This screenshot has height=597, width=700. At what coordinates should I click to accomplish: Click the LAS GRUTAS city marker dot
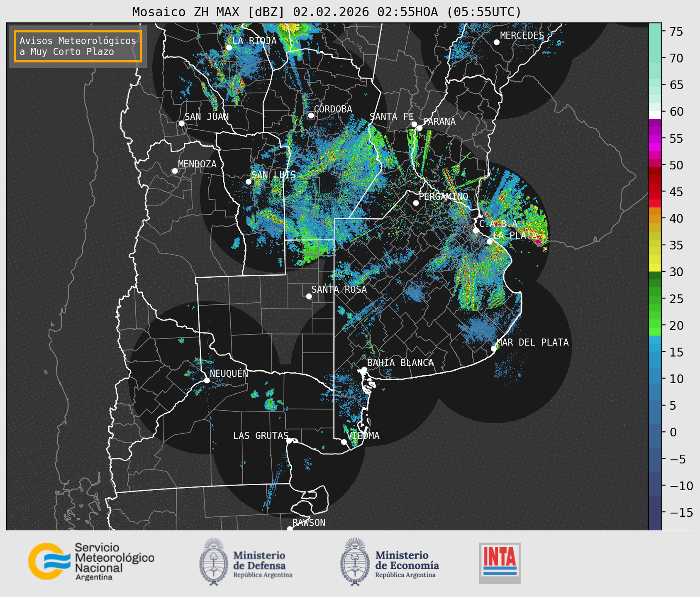pyautogui.click(x=289, y=441)
